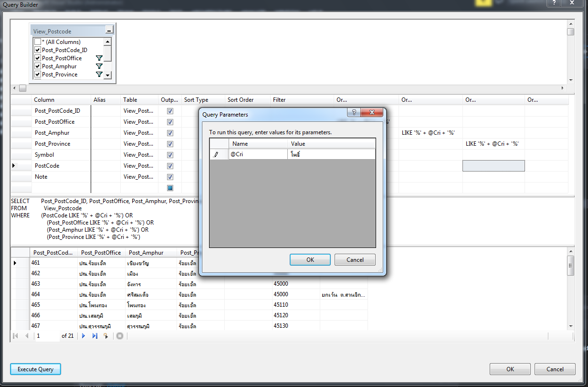588x387 pixels.
Task: Uncheck Post_Province in View_Postcode box
Action: coord(38,75)
